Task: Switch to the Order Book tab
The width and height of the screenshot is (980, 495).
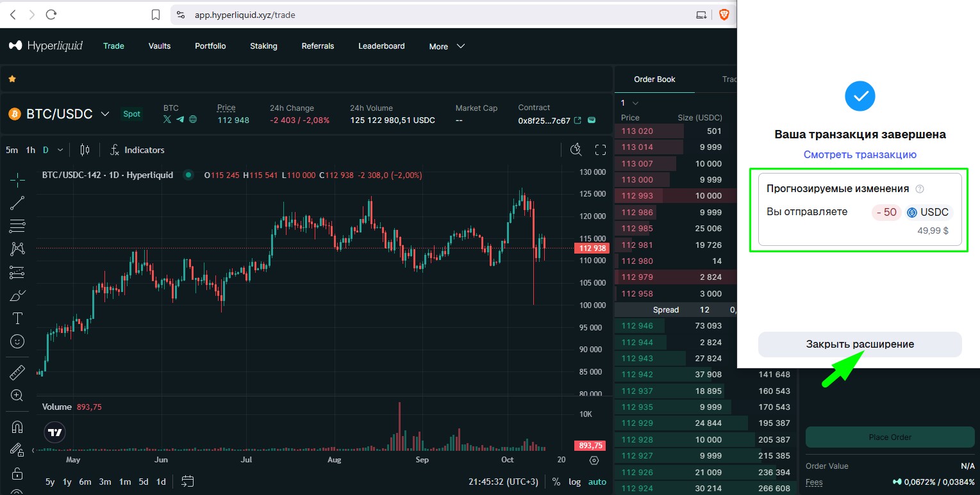Action: 654,79
